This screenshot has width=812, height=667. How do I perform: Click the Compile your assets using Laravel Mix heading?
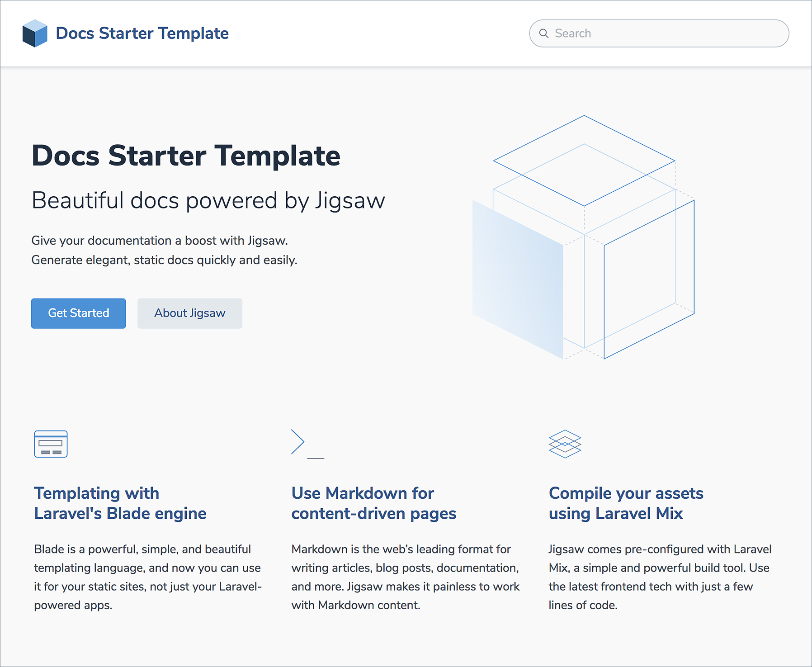626,503
